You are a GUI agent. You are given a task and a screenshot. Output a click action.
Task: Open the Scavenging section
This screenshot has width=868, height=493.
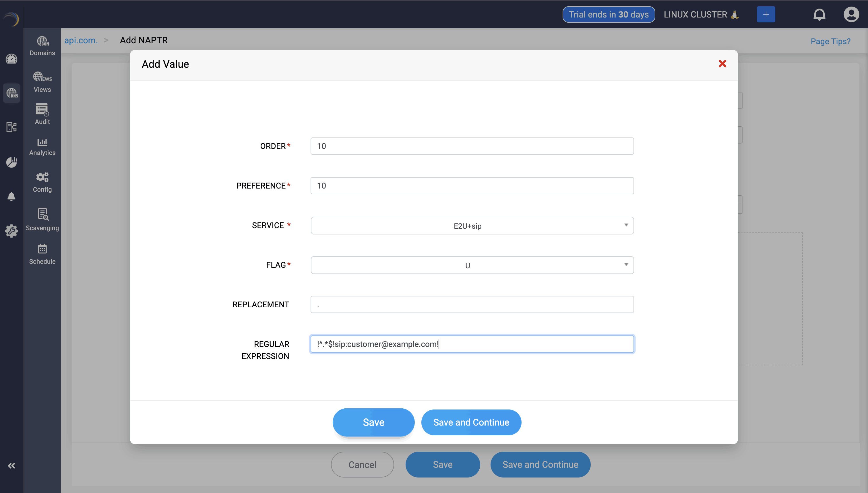point(42,220)
